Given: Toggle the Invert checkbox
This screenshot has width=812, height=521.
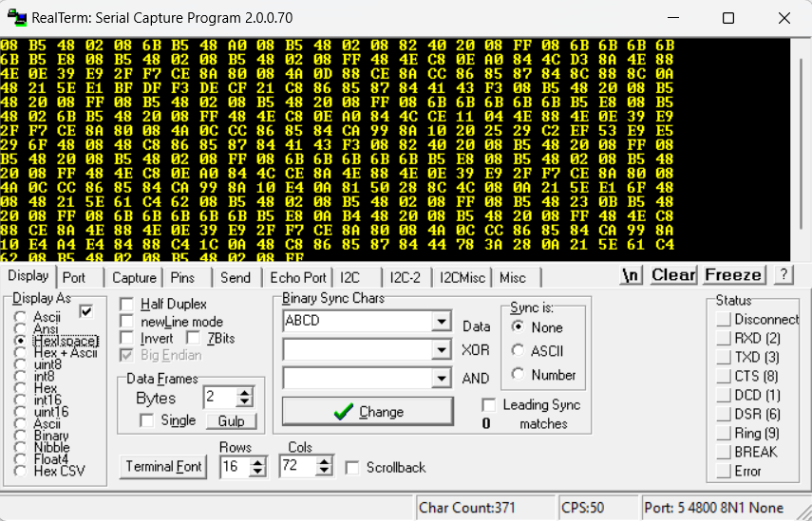Looking at the screenshot, I should point(126,339).
